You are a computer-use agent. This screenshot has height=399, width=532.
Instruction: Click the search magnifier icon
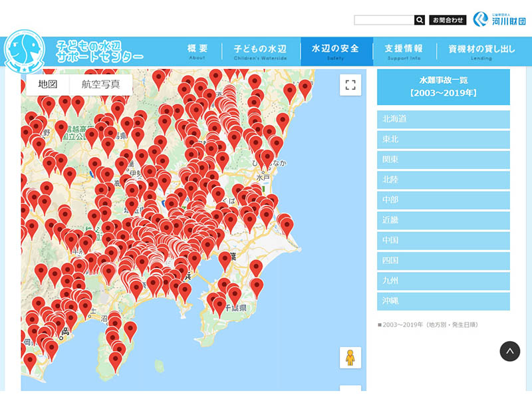[419, 20]
